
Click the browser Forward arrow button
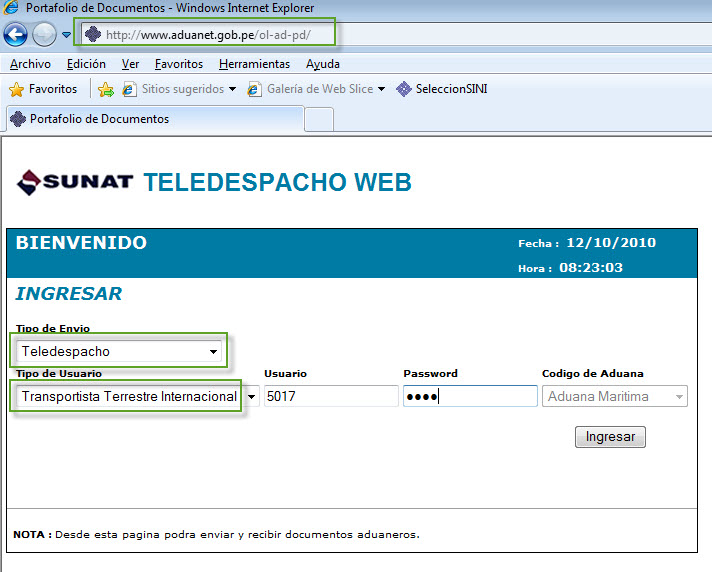point(44,35)
